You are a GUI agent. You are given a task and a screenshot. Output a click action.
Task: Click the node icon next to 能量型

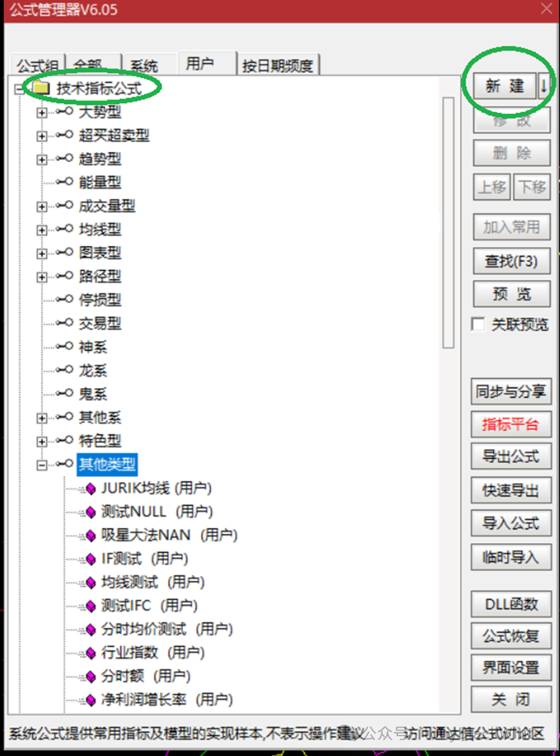[65, 182]
